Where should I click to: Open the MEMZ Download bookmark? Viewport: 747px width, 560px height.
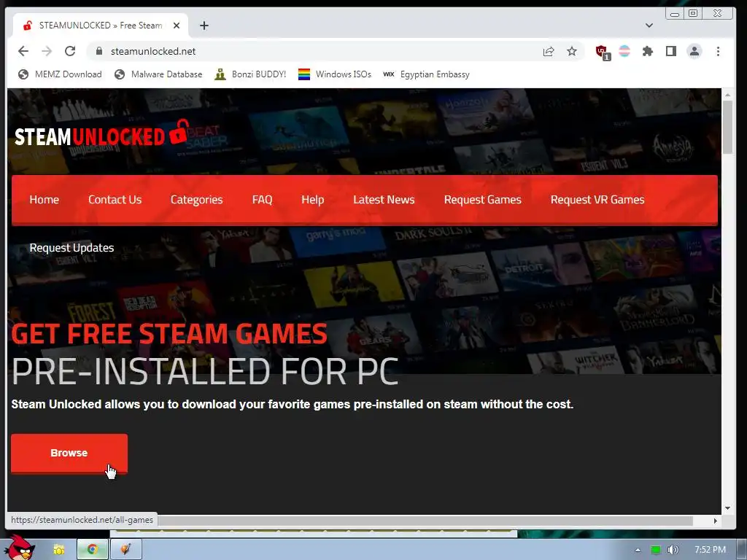point(60,74)
